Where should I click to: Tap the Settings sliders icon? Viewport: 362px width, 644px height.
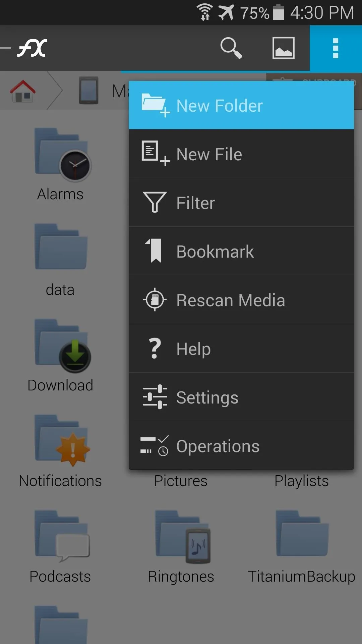[155, 397]
